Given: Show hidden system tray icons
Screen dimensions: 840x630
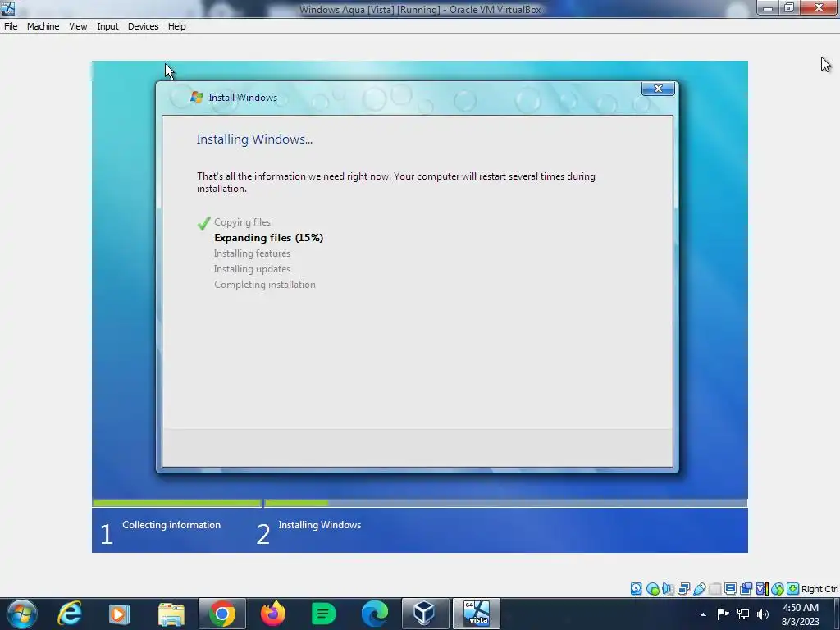Looking at the screenshot, I should point(703,614).
